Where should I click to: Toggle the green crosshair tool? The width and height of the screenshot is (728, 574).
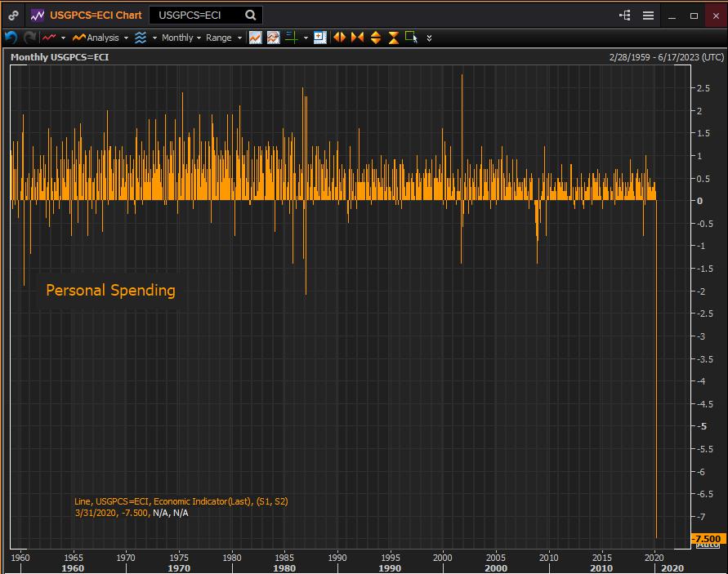click(292, 37)
